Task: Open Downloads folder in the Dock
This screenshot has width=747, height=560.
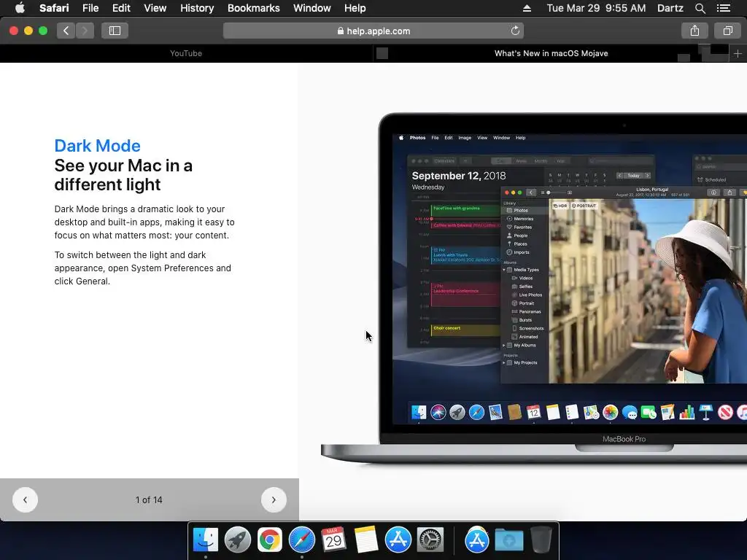Action: pyautogui.click(x=508, y=540)
